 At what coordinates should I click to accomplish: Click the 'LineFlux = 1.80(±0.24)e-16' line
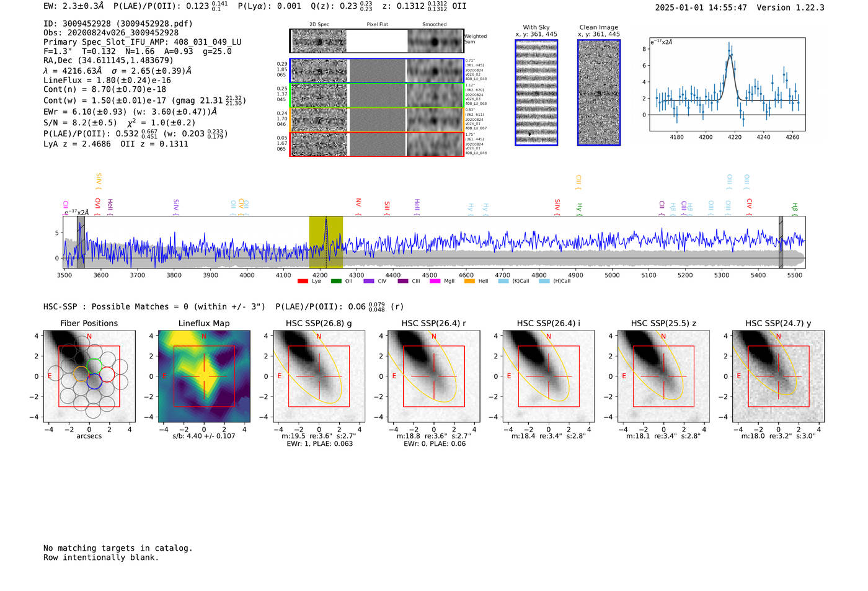pyautogui.click(x=107, y=80)
